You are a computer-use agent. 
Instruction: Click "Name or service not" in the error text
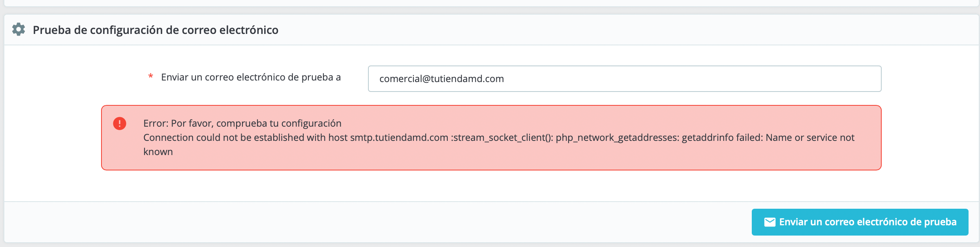click(810, 137)
